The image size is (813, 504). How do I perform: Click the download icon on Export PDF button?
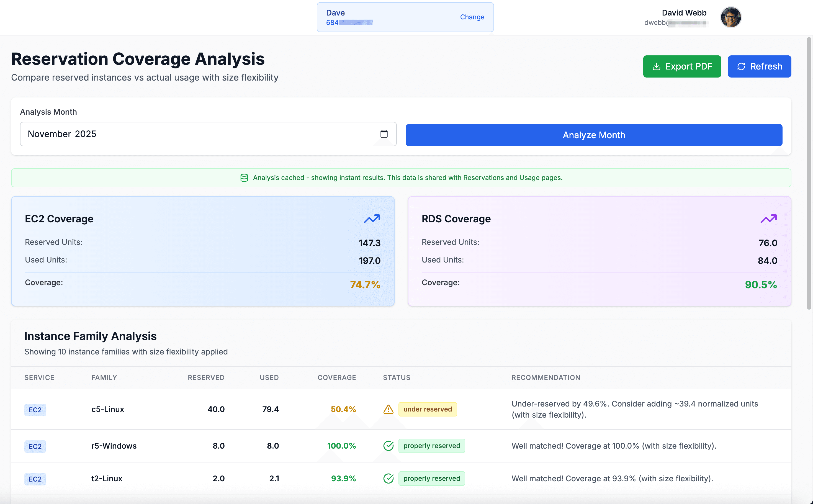(x=657, y=66)
